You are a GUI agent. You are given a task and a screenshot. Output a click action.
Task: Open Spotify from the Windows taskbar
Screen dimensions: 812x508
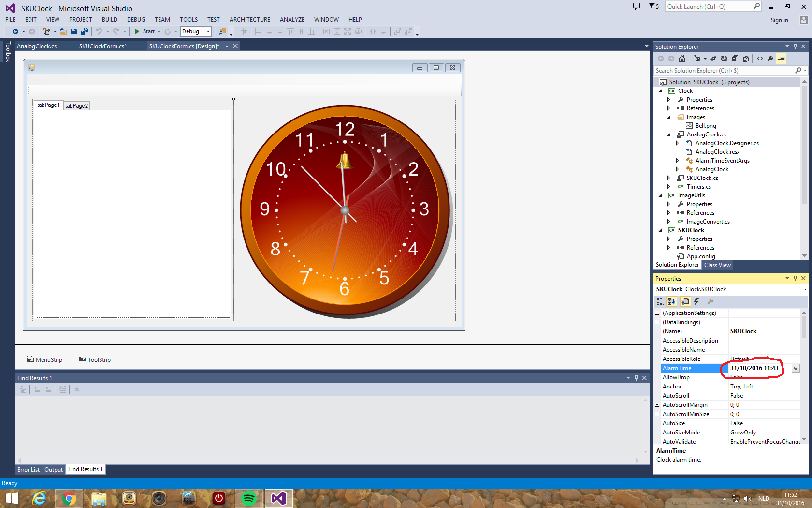[x=249, y=498]
